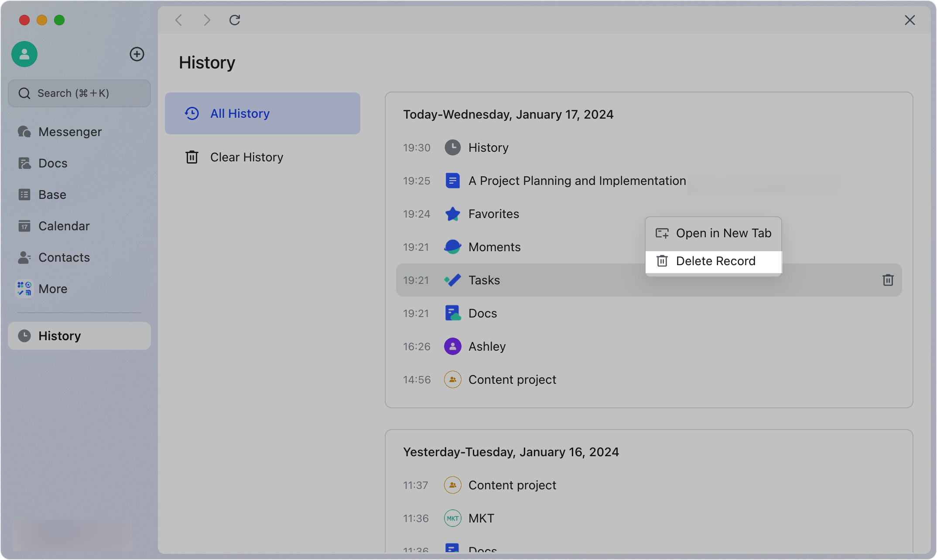Click the search field

click(79, 93)
